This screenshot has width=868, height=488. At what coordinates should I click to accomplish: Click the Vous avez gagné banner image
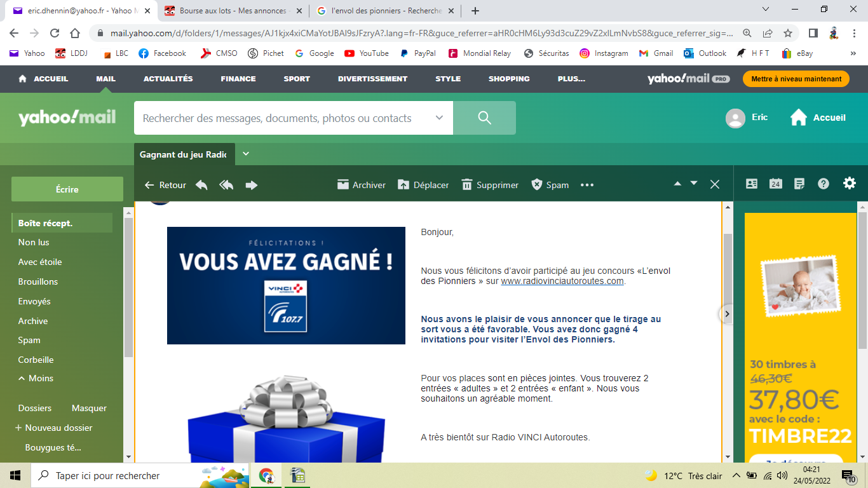pos(286,285)
